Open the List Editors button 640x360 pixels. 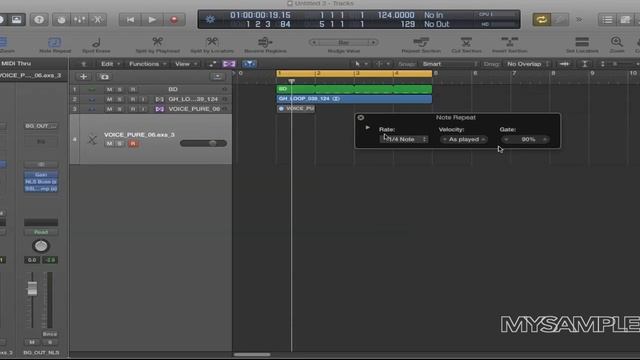(x=607, y=20)
